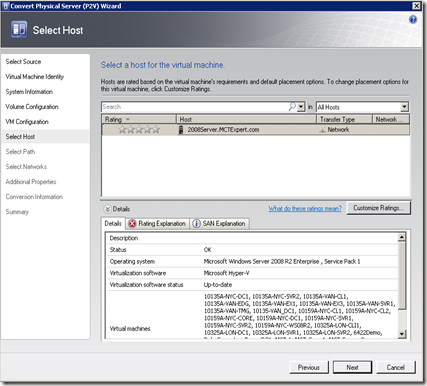Switch to the SAN Explanation tab

point(220,223)
